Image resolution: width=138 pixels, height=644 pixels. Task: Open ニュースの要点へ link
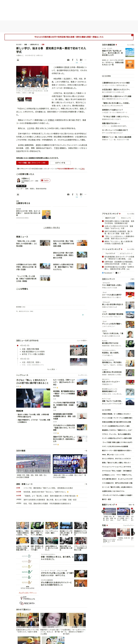click(82, 341)
